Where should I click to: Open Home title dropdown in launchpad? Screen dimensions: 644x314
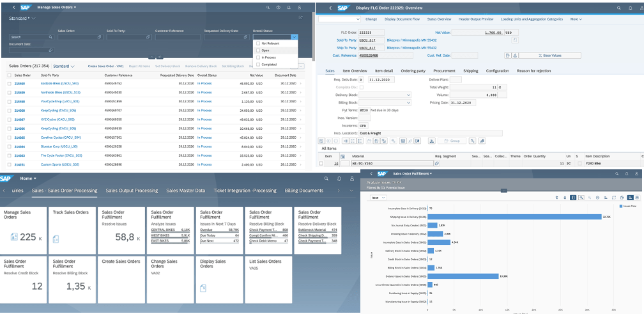(28, 178)
